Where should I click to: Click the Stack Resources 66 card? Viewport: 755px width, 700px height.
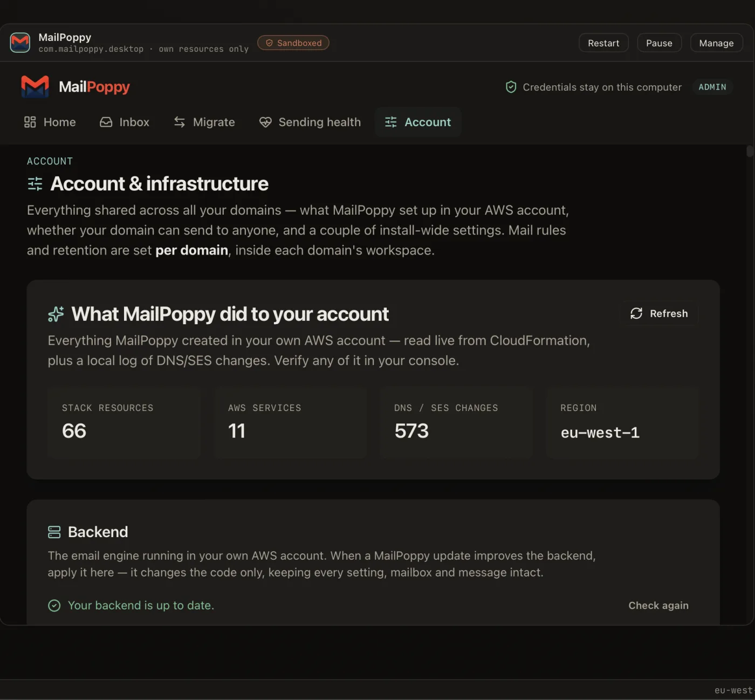tap(124, 423)
